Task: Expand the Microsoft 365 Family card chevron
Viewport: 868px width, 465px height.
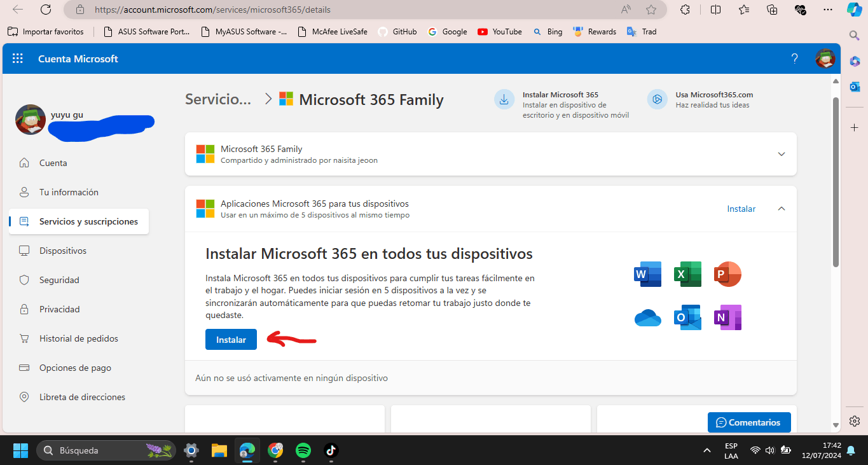Action: pos(782,154)
